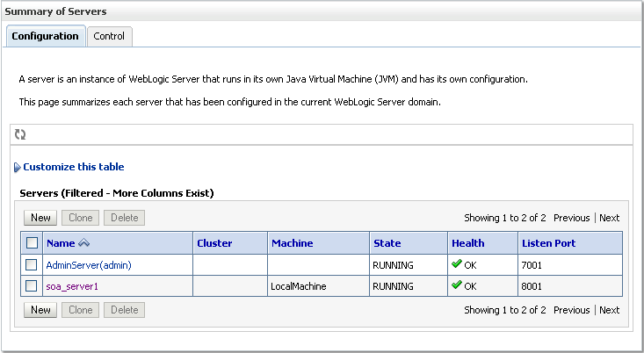This screenshot has width=644, height=353.
Task: Sort by the Listen Port column header
Action: tap(549, 243)
